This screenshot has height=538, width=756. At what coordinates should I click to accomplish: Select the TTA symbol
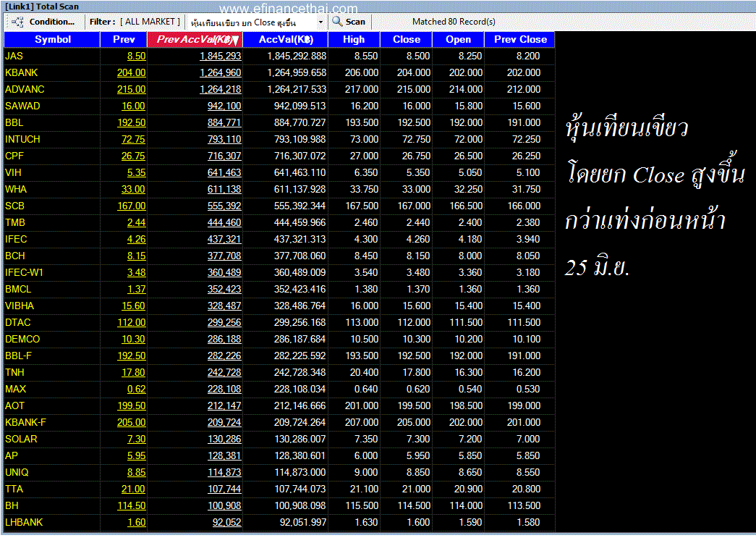point(14,489)
